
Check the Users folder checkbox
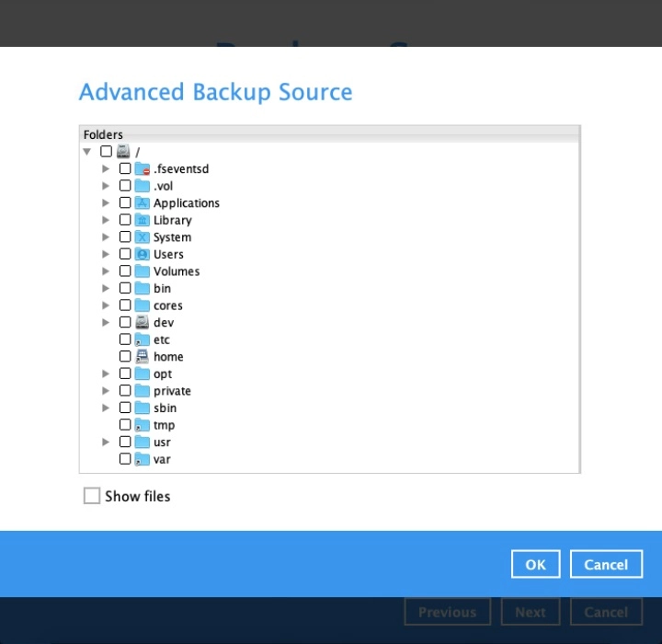125,254
